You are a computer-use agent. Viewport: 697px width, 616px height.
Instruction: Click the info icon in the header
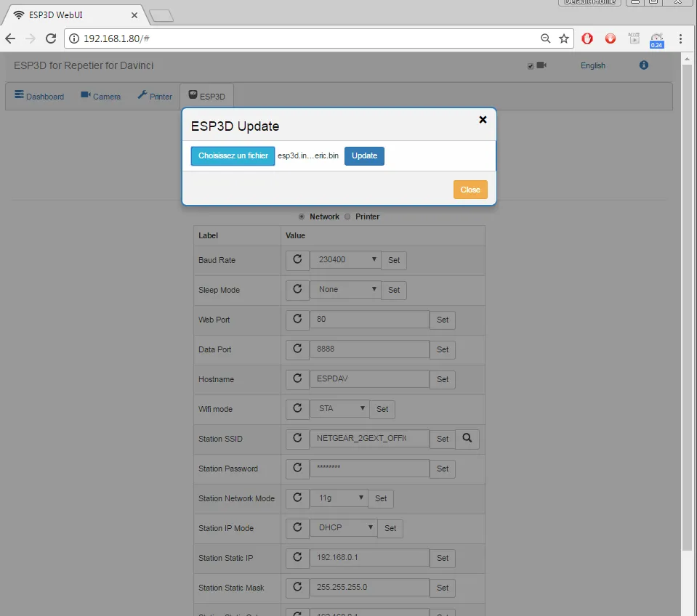(643, 65)
